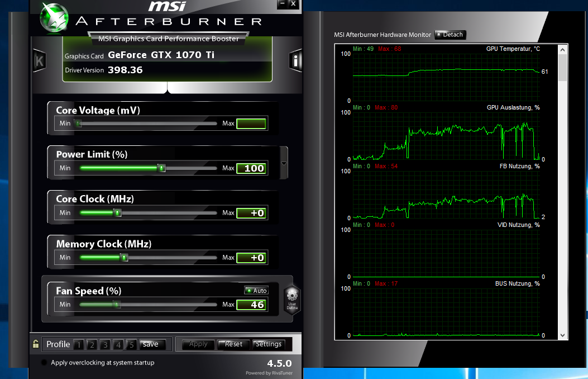Click the Core Voltage value field
The width and height of the screenshot is (588, 379).
coord(252,124)
